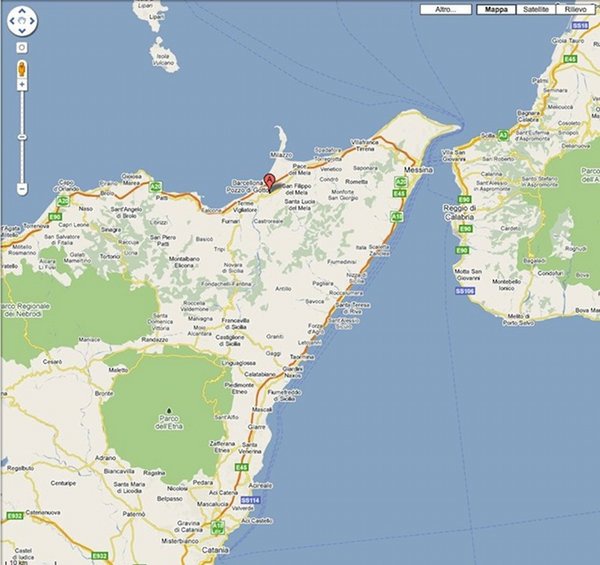The height and width of the screenshot is (565, 600).
Task: Click the A3 shield near Scilla
Action: coord(503,135)
